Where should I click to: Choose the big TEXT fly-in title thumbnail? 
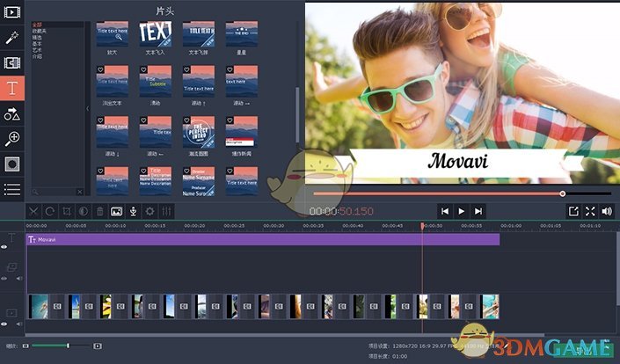(x=156, y=33)
